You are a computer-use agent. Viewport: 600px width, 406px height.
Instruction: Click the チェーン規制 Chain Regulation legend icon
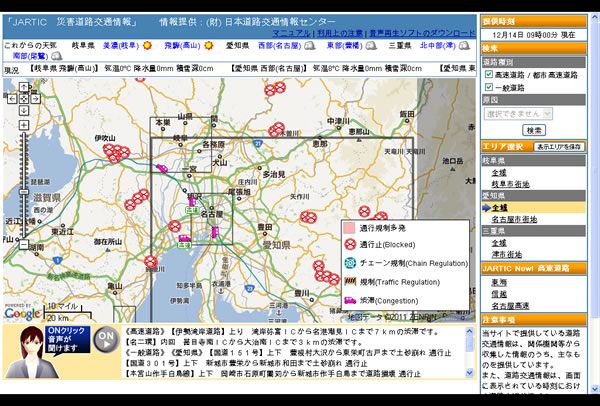coord(350,263)
